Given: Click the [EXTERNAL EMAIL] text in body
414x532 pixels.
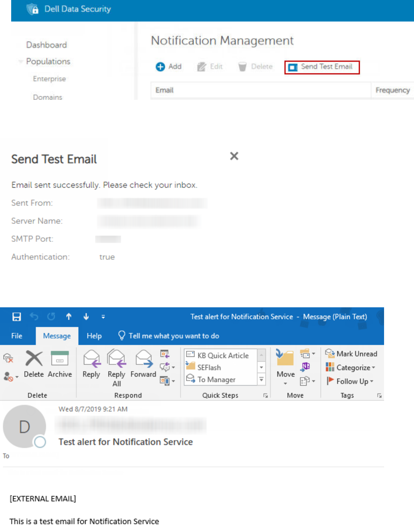Looking at the screenshot, I should pyautogui.click(x=43, y=499).
